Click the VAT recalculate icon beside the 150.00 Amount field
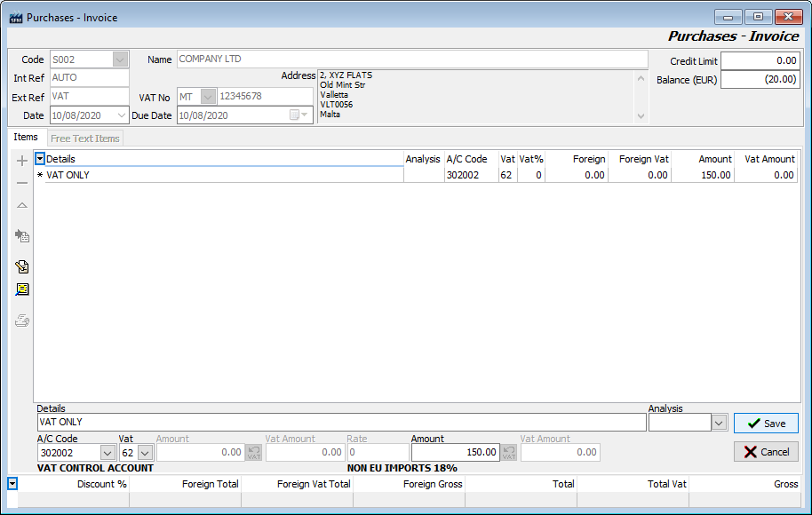Image resolution: width=812 pixels, height=515 pixels. [x=509, y=452]
